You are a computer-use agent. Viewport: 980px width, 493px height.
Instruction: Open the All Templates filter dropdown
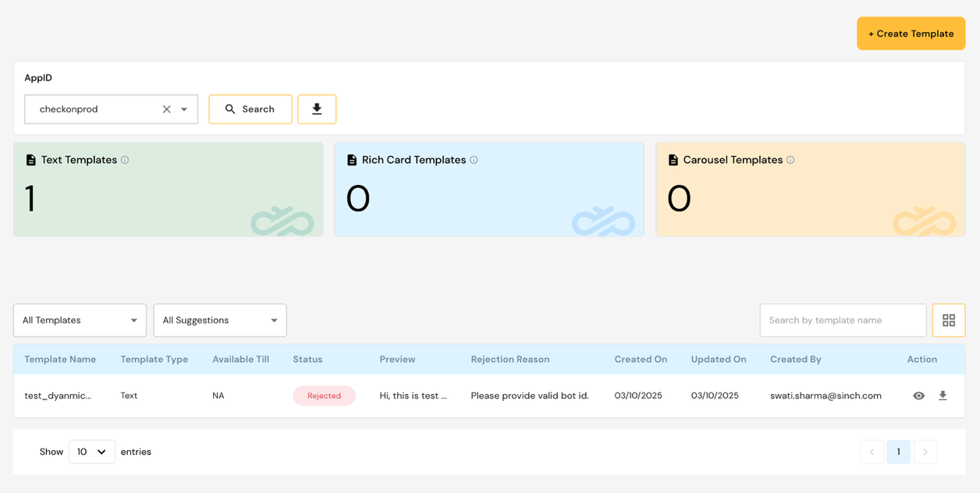pos(80,321)
